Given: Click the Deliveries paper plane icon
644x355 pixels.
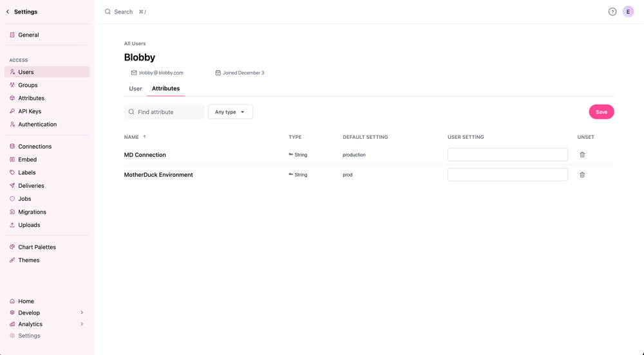Looking at the screenshot, I should pyautogui.click(x=12, y=186).
